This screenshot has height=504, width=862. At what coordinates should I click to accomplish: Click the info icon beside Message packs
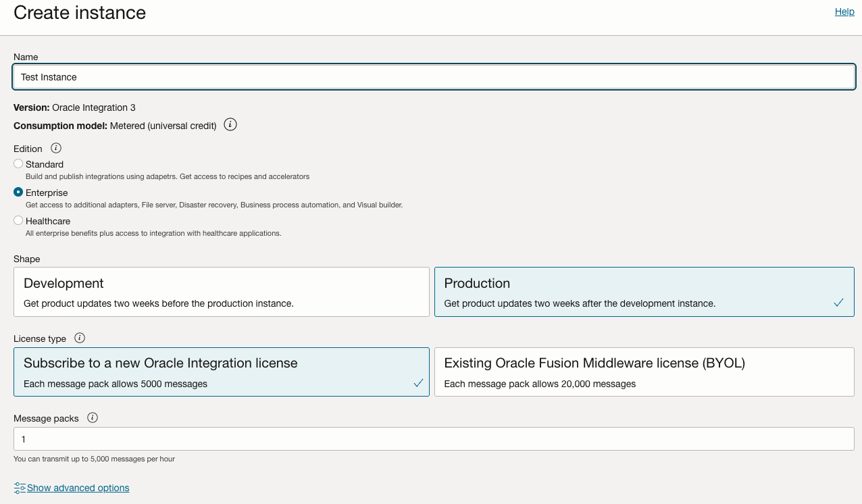pos(93,418)
